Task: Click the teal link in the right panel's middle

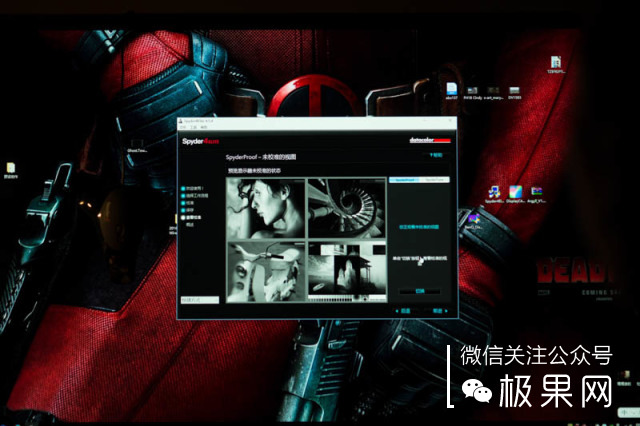Action: [x=419, y=227]
